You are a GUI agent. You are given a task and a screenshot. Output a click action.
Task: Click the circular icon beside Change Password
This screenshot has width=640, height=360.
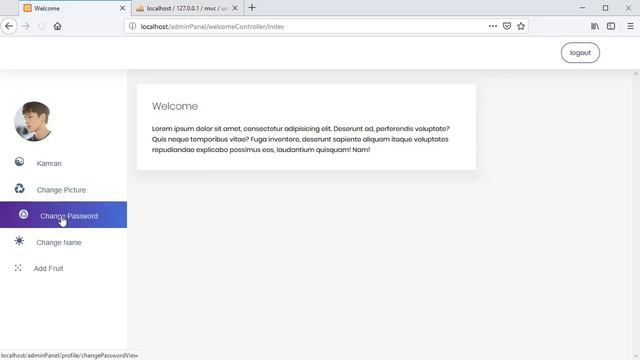(23, 214)
